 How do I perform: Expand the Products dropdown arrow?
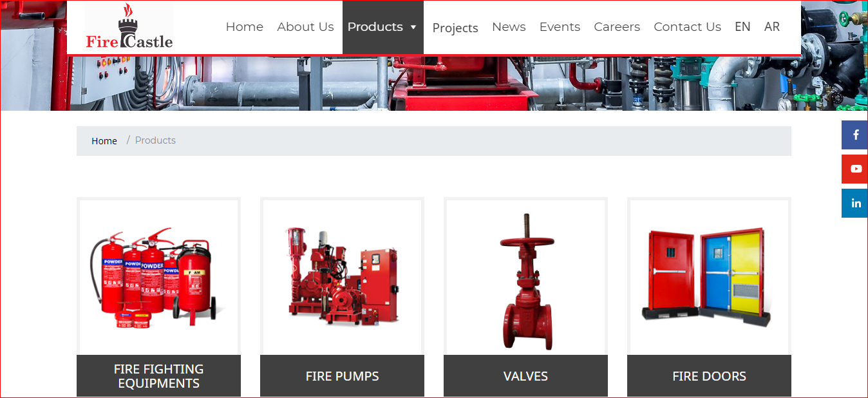coord(413,27)
